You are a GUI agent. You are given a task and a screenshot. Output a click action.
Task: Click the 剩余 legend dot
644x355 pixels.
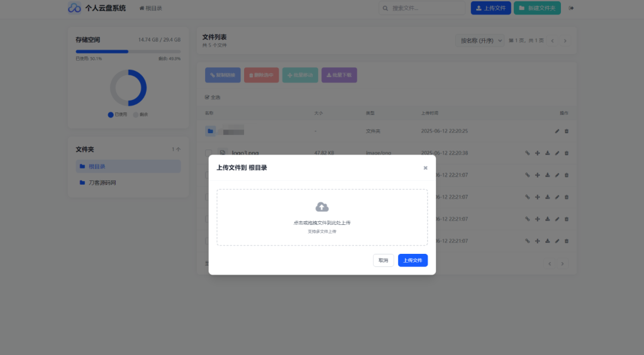[136, 115]
